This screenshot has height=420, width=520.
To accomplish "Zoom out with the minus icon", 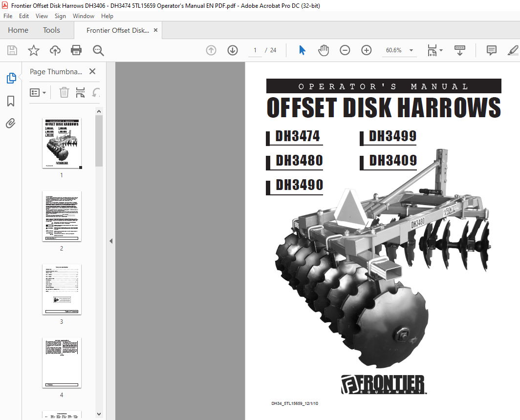I will click(x=345, y=50).
